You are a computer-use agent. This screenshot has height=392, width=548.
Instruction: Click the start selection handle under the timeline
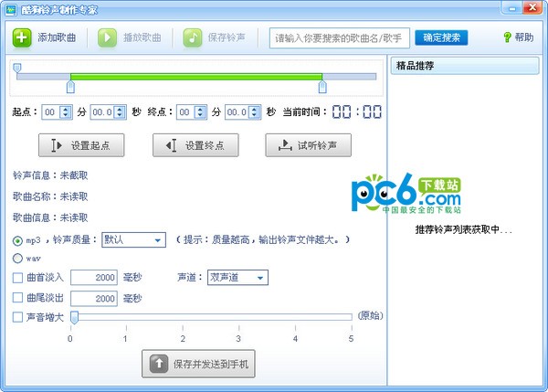70,87
